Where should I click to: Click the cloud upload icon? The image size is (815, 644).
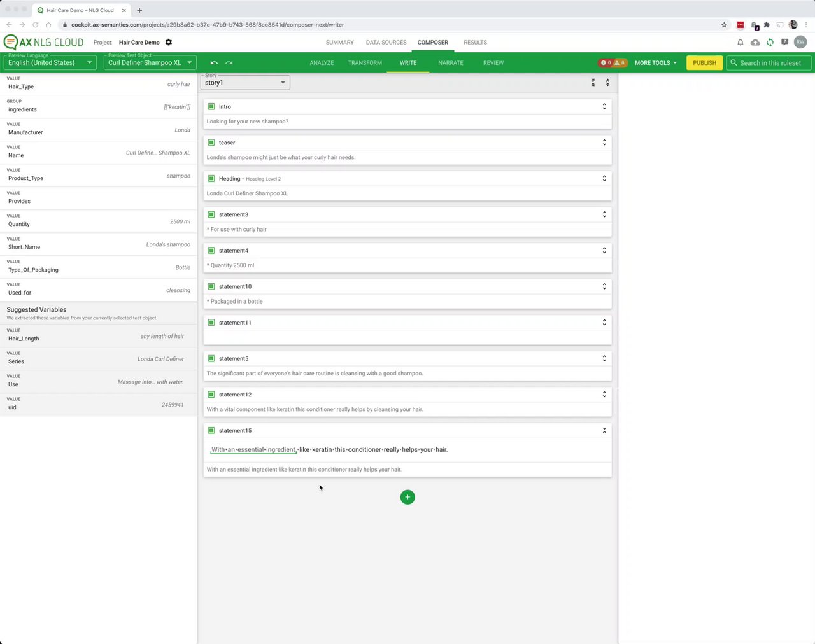coord(755,42)
